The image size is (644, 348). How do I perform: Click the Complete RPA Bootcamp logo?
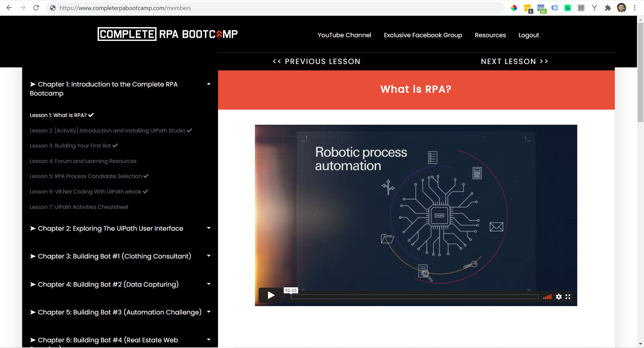pyautogui.click(x=167, y=34)
